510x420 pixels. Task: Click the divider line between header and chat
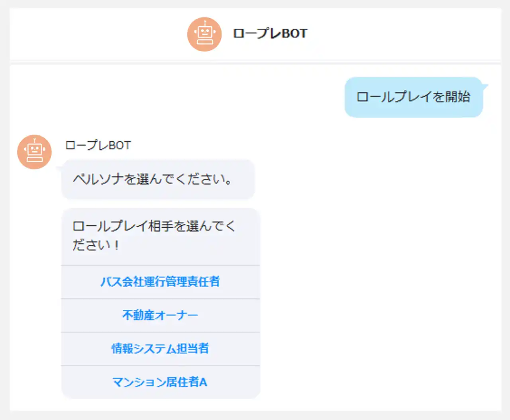255,62
